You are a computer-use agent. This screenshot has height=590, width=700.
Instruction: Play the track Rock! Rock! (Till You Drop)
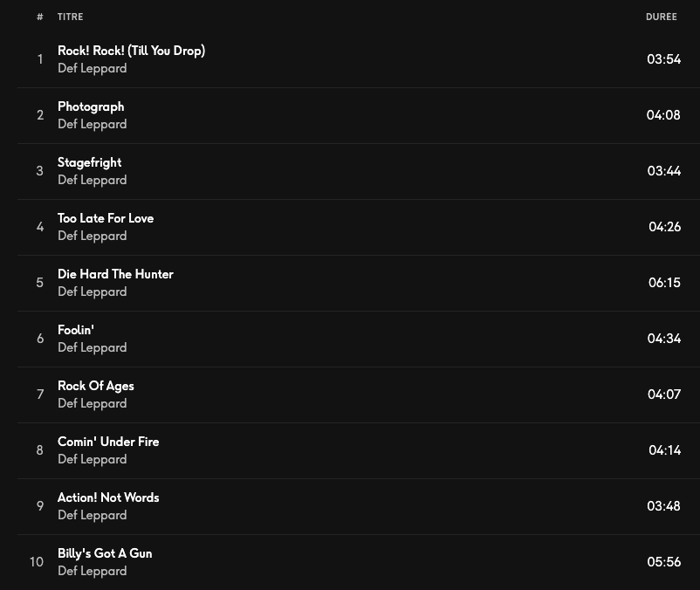pyautogui.click(x=131, y=51)
